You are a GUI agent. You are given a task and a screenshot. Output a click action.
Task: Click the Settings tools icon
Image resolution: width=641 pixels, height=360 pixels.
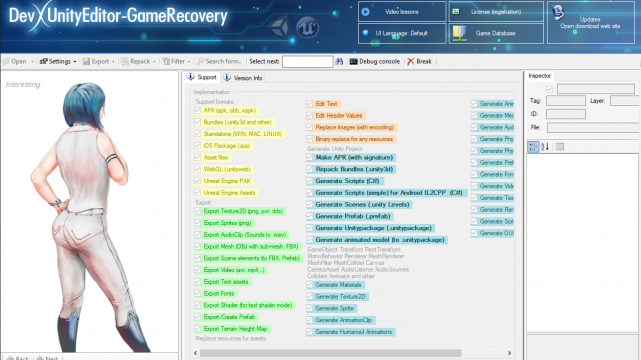tap(43, 61)
